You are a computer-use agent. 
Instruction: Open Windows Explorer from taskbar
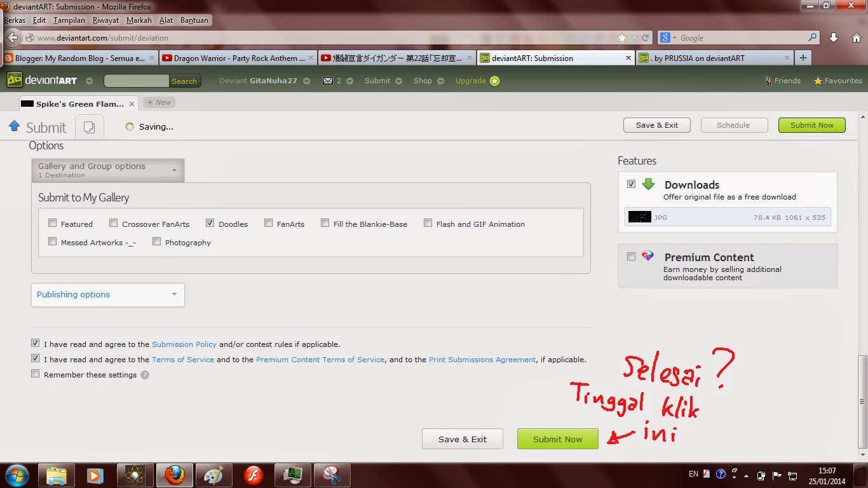[x=57, y=475]
